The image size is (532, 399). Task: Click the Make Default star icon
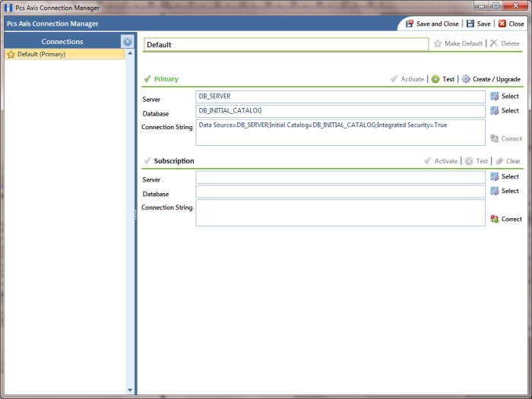coord(438,43)
